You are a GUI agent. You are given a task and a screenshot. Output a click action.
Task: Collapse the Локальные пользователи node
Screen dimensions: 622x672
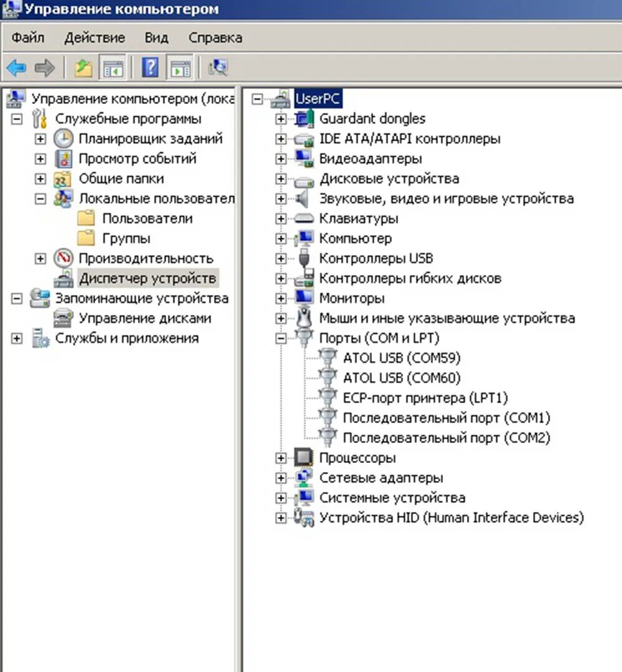click(40, 198)
